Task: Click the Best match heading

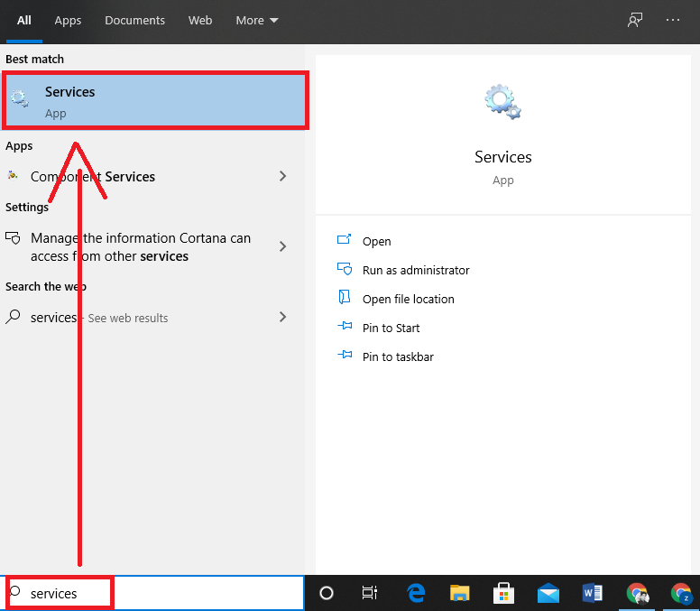Action: (x=35, y=59)
